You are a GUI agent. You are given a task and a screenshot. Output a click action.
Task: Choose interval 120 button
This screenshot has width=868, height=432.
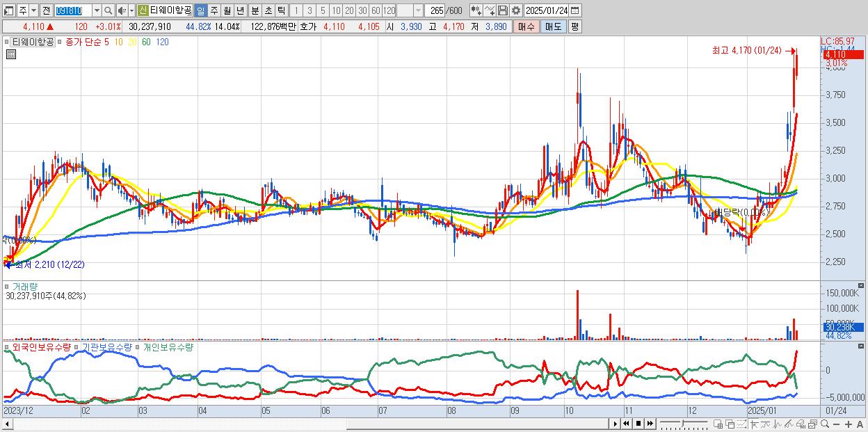click(x=389, y=10)
